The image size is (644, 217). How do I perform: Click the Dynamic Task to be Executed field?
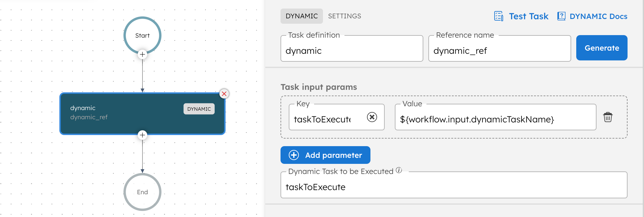pos(454,185)
